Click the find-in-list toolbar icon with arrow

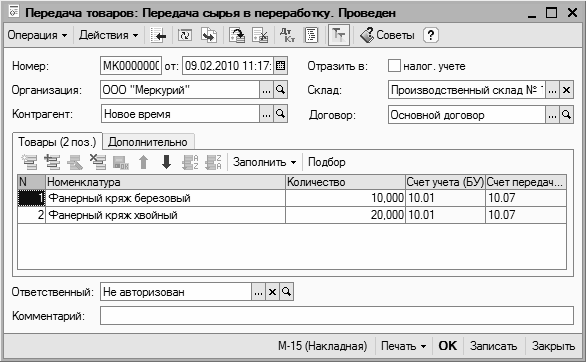click(x=158, y=35)
